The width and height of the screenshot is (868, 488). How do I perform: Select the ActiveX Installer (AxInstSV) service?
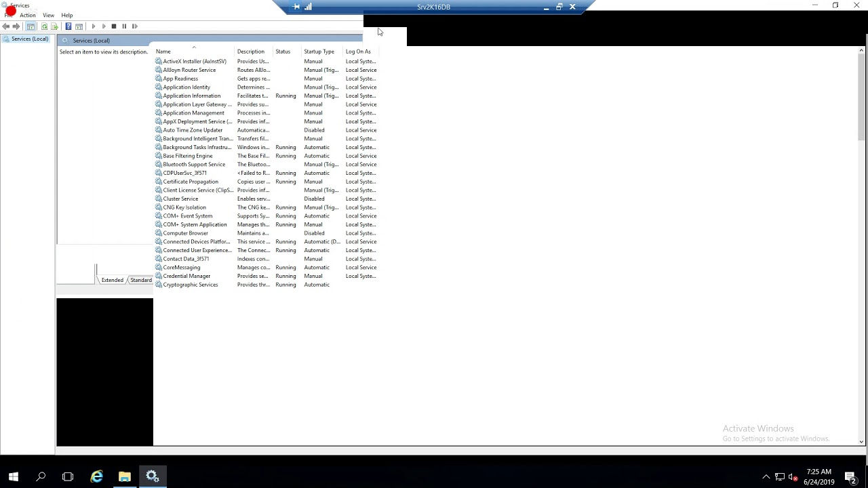coord(266,62)
